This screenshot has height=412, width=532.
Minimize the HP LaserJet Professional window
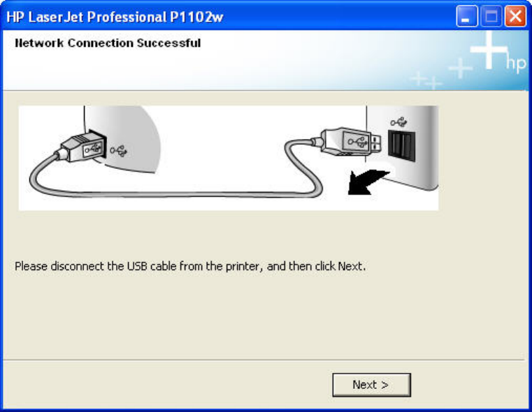(x=467, y=16)
